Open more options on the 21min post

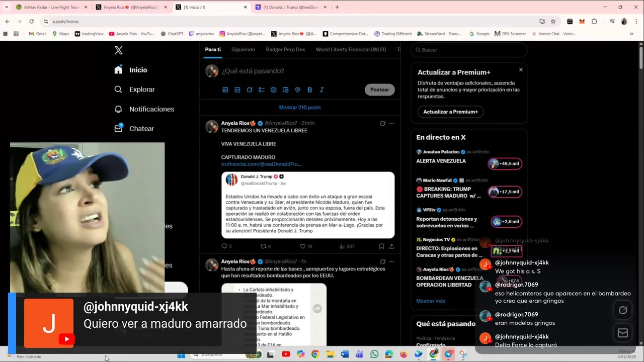point(391,123)
